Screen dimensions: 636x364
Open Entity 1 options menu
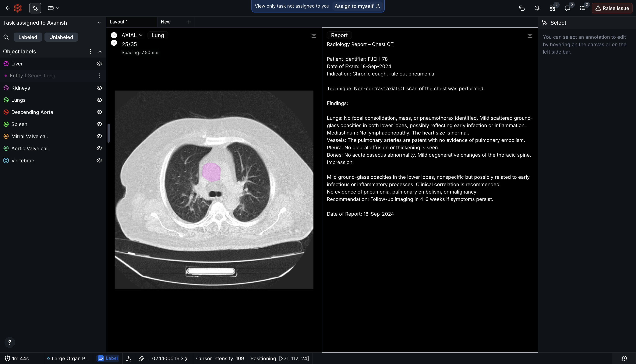pos(99,76)
